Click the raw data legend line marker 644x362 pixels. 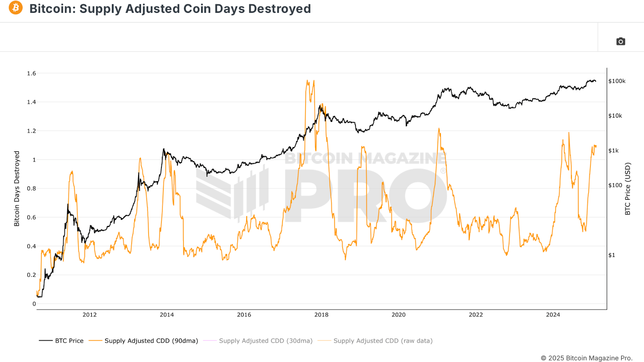point(324,341)
